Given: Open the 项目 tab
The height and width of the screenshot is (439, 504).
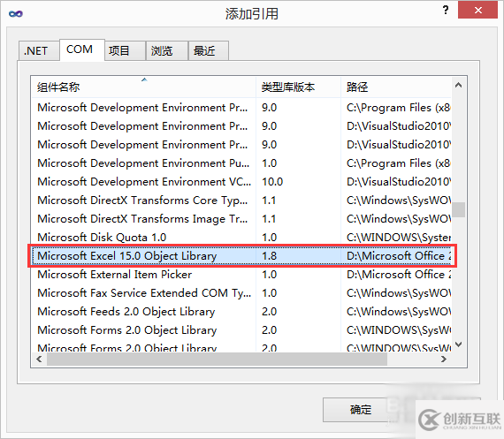Looking at the screenshot, I should click(125, 50).
